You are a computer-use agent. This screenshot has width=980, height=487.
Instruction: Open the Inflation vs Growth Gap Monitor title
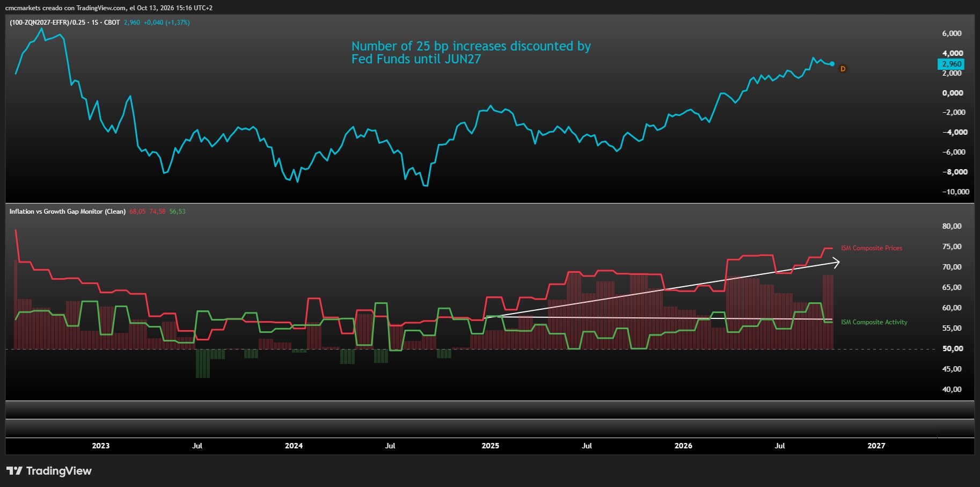(67, 212)
